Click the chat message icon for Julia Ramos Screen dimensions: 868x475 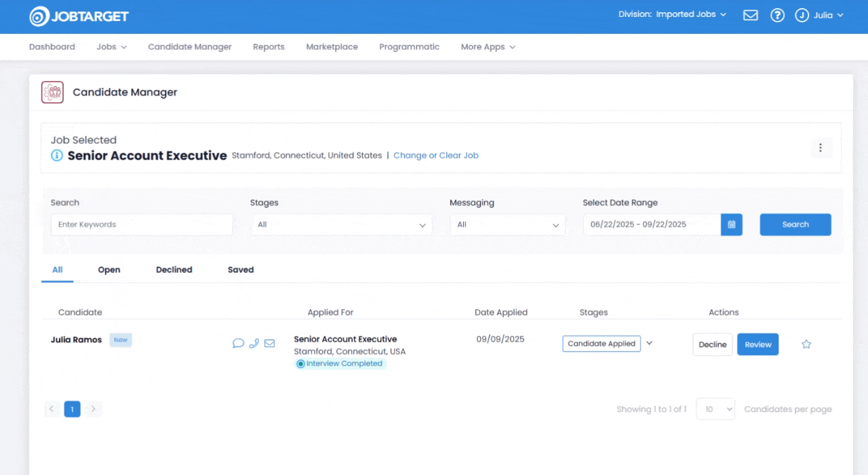(238, 344)
